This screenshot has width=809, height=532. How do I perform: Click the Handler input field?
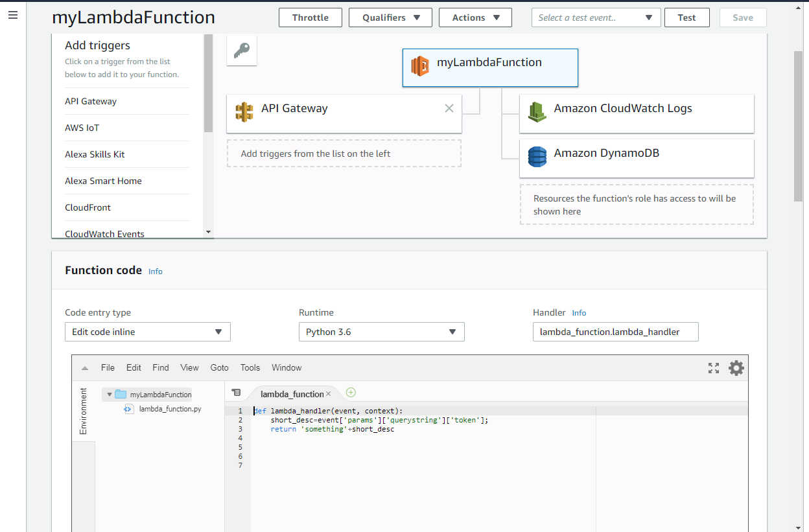615,331
